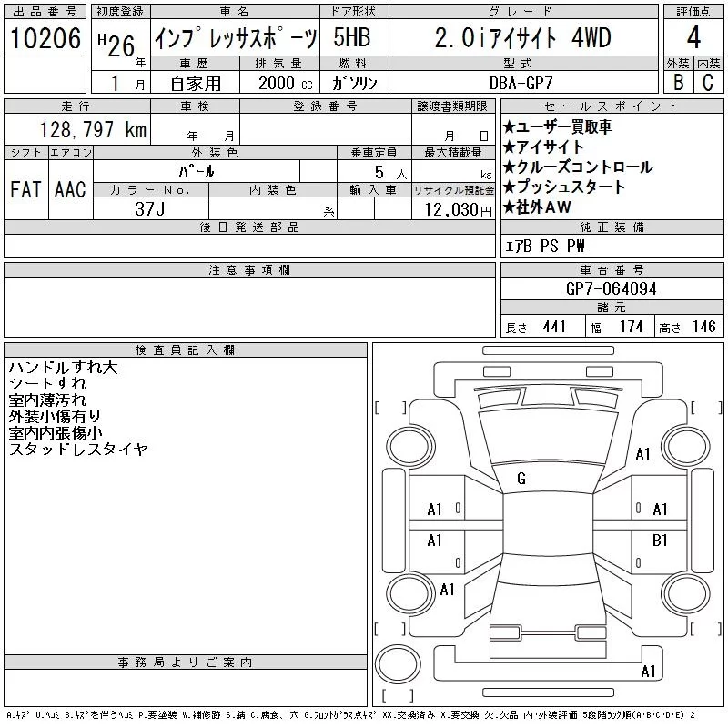The width and height of the screenshot is (728, 728).
Task: Select the ハンドルすれ大 inspector note
Action: (x=63, y=369)
